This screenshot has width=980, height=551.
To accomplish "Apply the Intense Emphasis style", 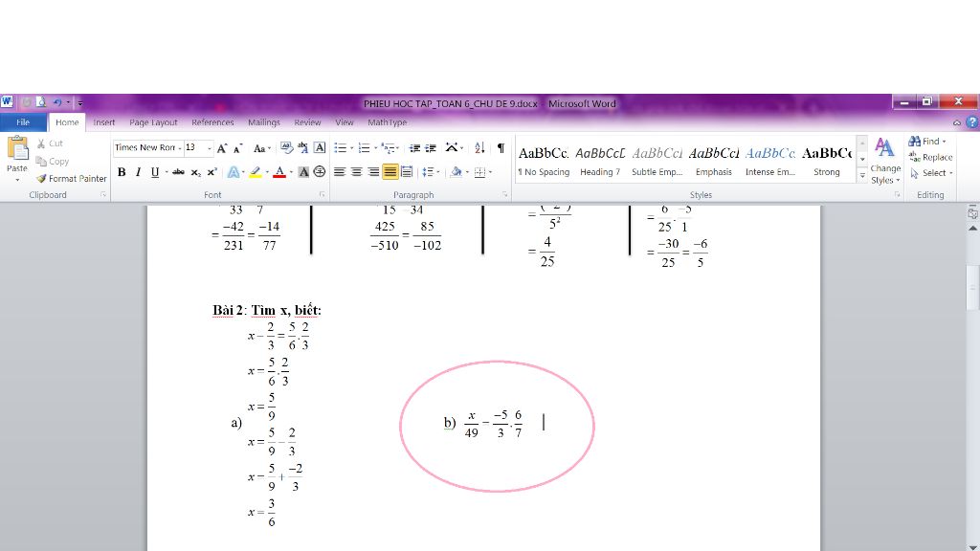I will pos(770,161).
